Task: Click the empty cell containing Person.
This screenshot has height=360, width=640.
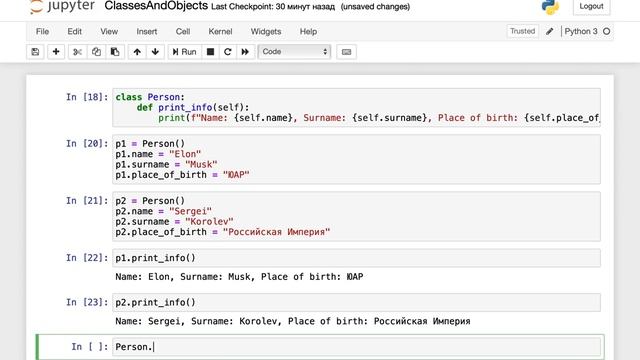Action: (356, 347)
